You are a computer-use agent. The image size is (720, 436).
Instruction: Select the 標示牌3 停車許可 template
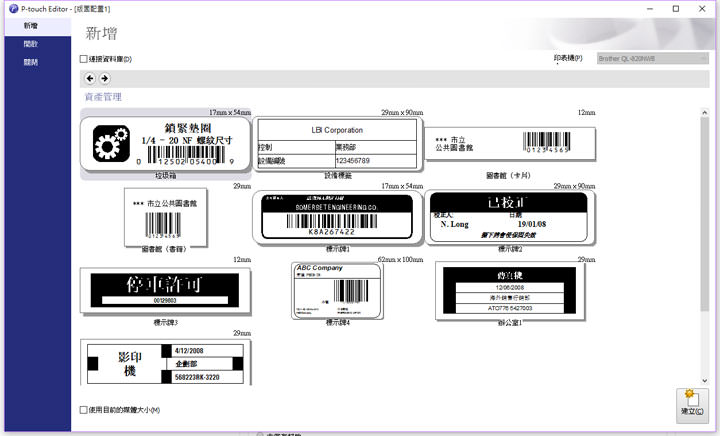pyautogui.click(x=166, y=290)
